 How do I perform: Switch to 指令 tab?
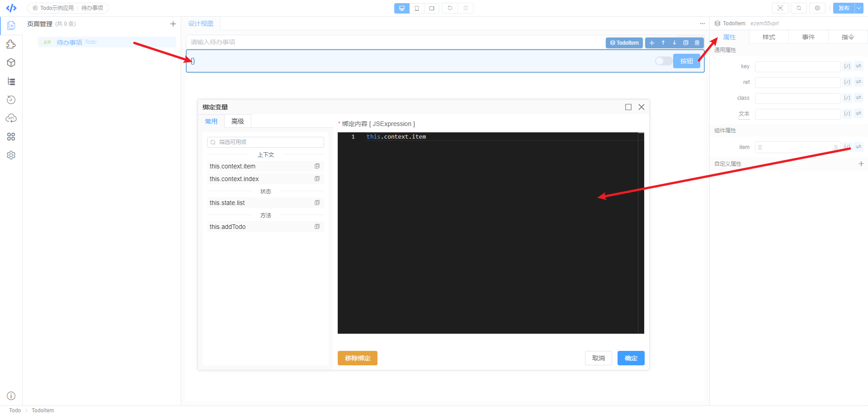coord(848,37)
